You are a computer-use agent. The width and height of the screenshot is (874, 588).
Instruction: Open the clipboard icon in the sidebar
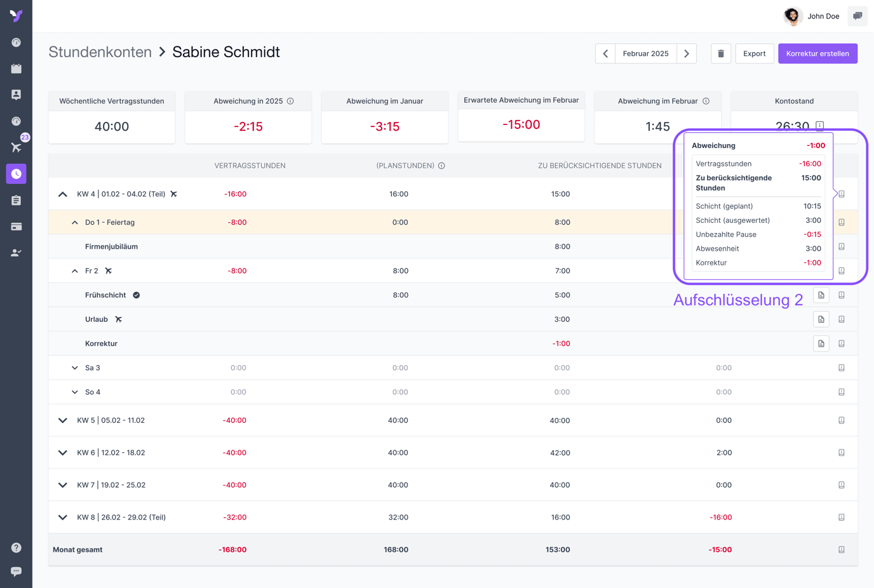point(17,201)
